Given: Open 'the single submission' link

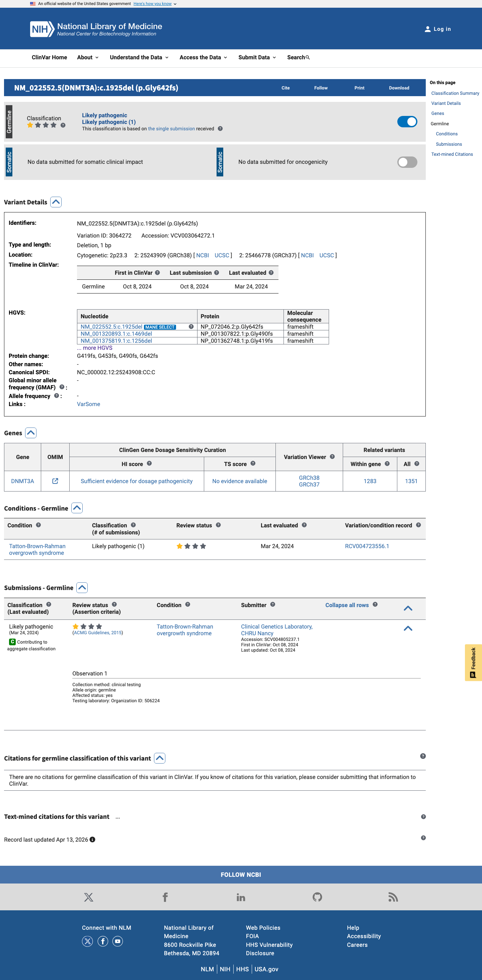Looking at the screenshot, I should coord(171,129).
